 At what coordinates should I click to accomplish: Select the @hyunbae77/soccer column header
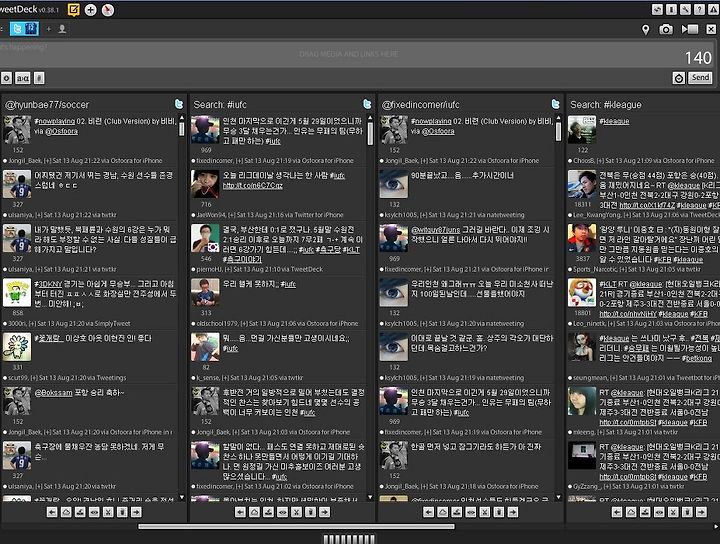click(x=47, y=105)
